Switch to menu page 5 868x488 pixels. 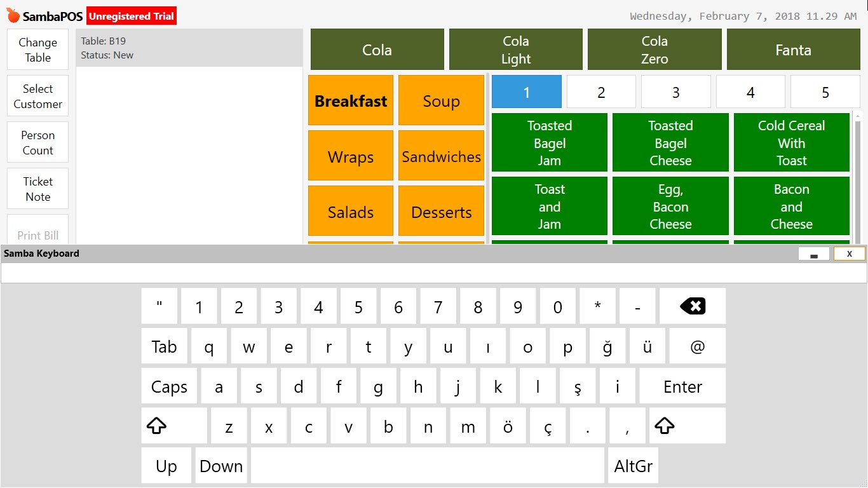pos(825,91)
